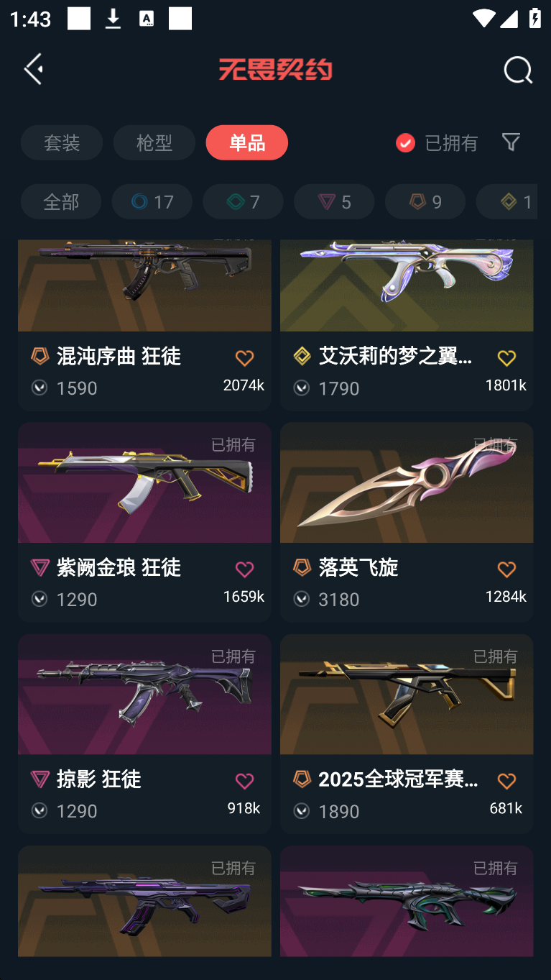
Task: Filter by purple triangle tier 5
Action: [334, 201]
